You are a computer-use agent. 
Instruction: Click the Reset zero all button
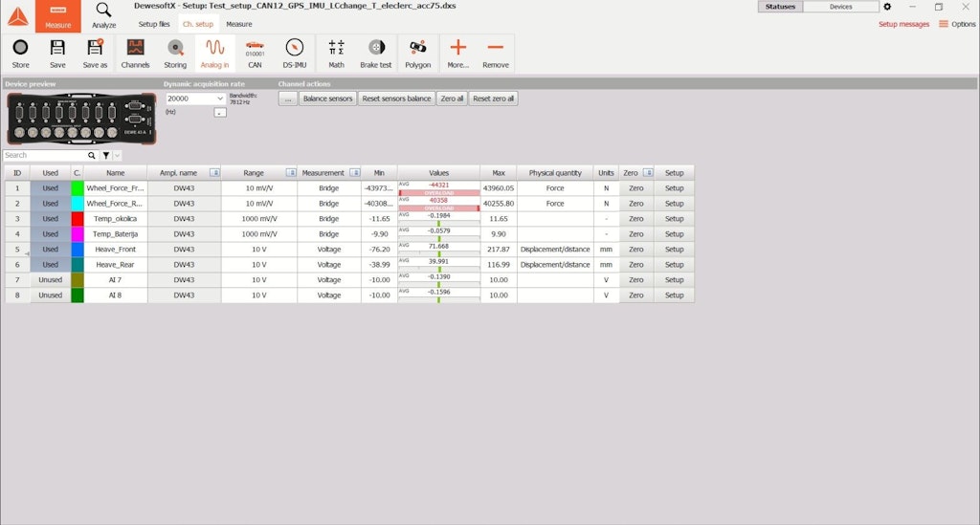tap(493, 98)
